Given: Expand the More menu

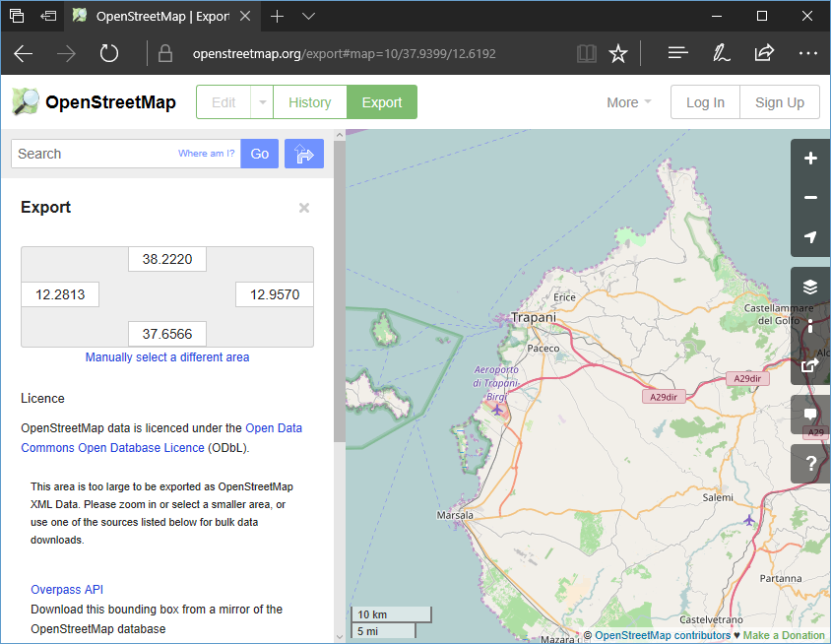Looking at the screenshot, I should tap(628, 102).
